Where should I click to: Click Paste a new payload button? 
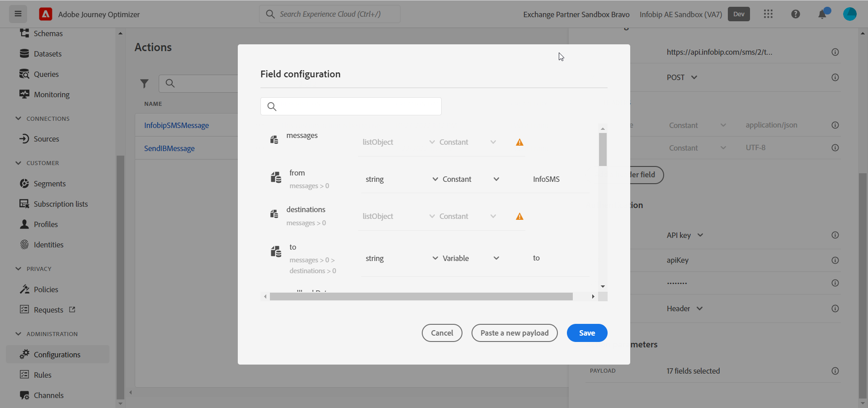pyautogui.click(x=514, y=333)
